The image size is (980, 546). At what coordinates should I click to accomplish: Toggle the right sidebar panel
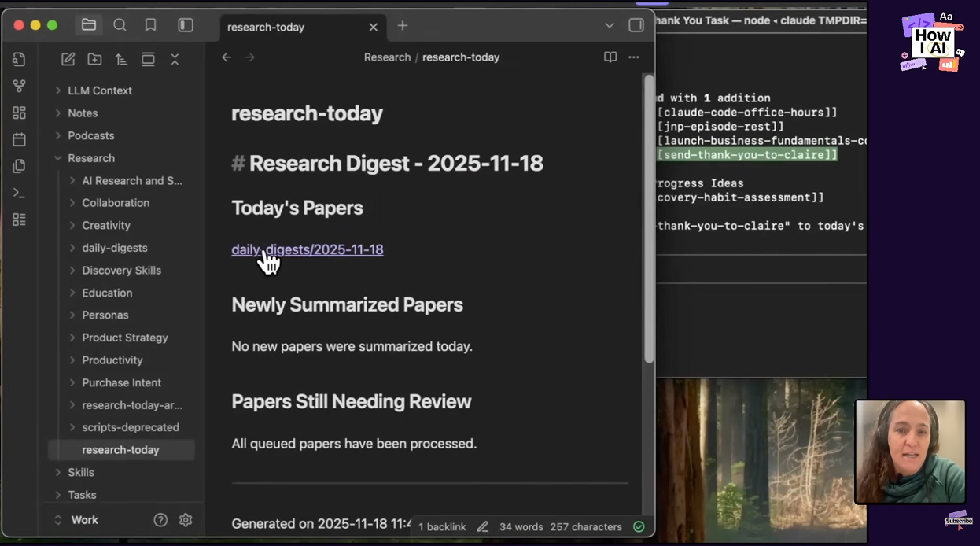pos(636,25)
